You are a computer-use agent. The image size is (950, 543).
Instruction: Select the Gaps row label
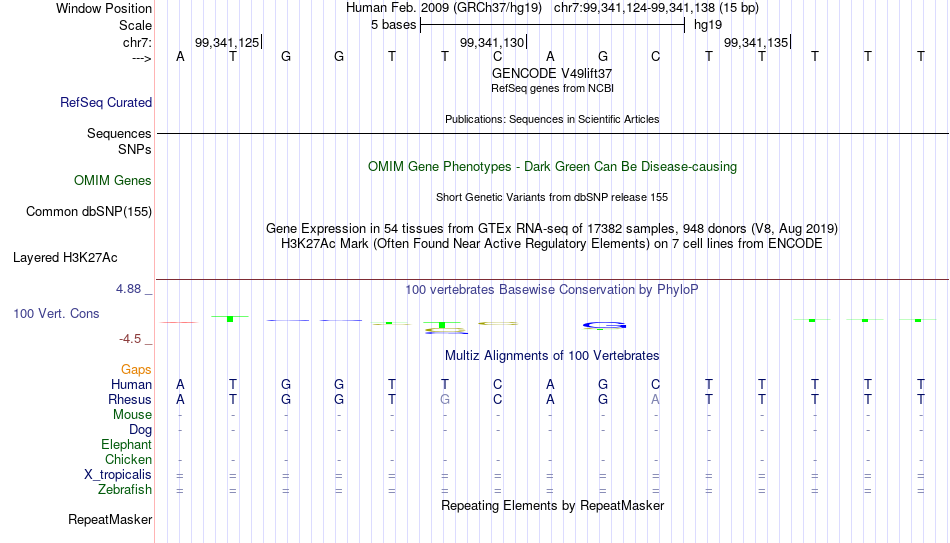click(136, 370)
